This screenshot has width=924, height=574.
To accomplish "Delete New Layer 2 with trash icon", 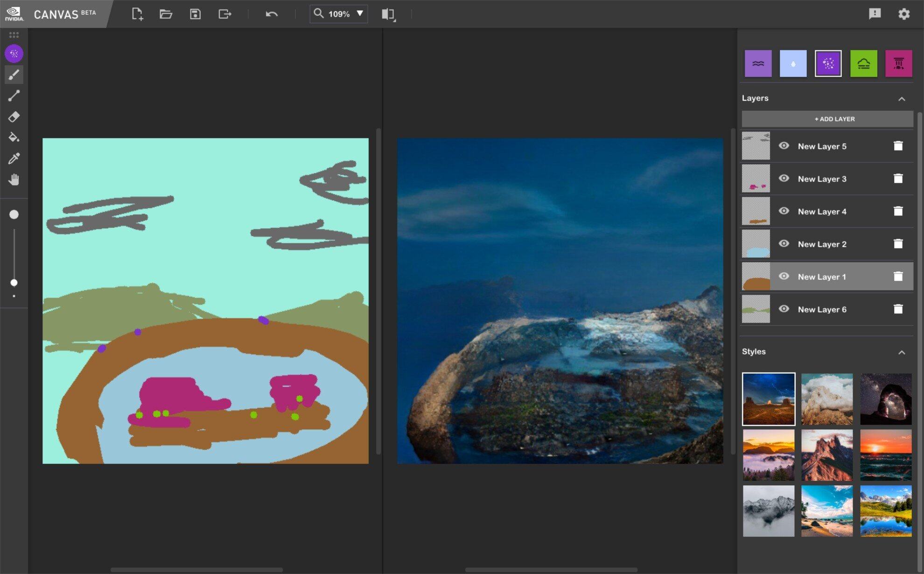I will (x=898, y=244).
